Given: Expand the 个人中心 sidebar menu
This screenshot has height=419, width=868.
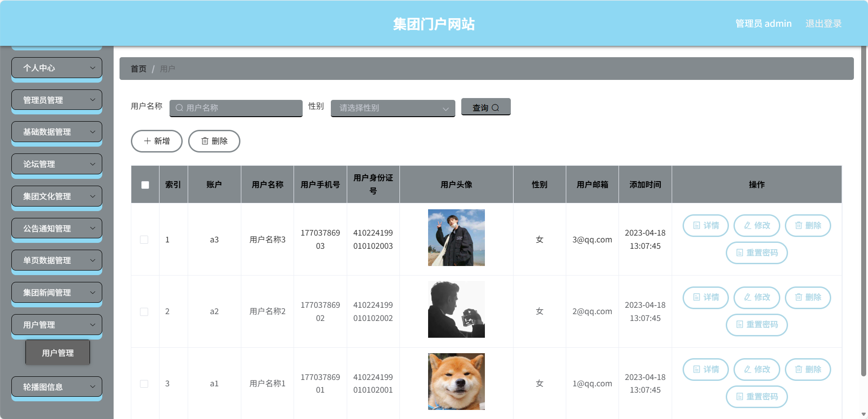Looking at the screenshot, I should coord(57,68).
